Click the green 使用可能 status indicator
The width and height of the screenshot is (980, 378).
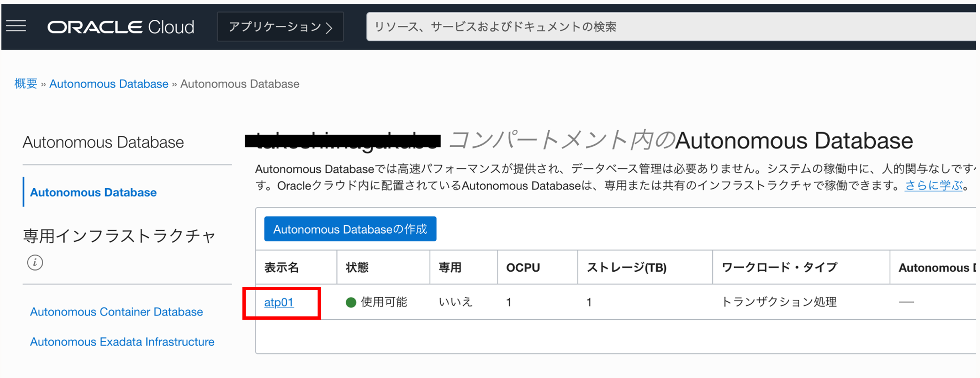pyautogui.click(x=351, y=302)
